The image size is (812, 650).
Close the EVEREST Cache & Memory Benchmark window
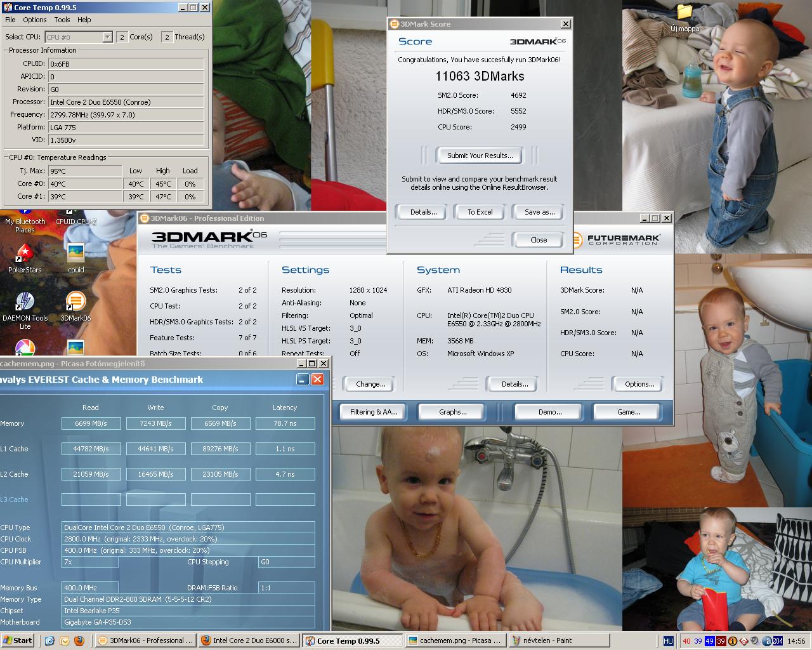[317, 379]
